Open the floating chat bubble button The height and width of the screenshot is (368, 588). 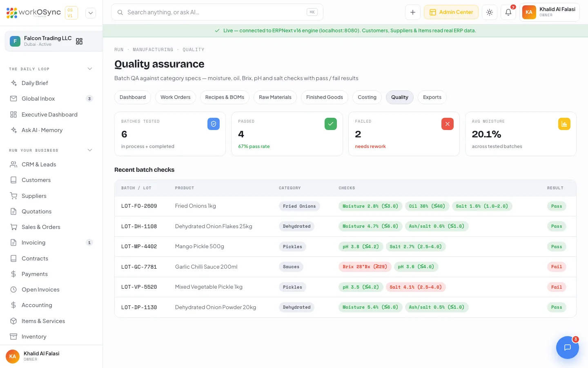coord(568,348)
